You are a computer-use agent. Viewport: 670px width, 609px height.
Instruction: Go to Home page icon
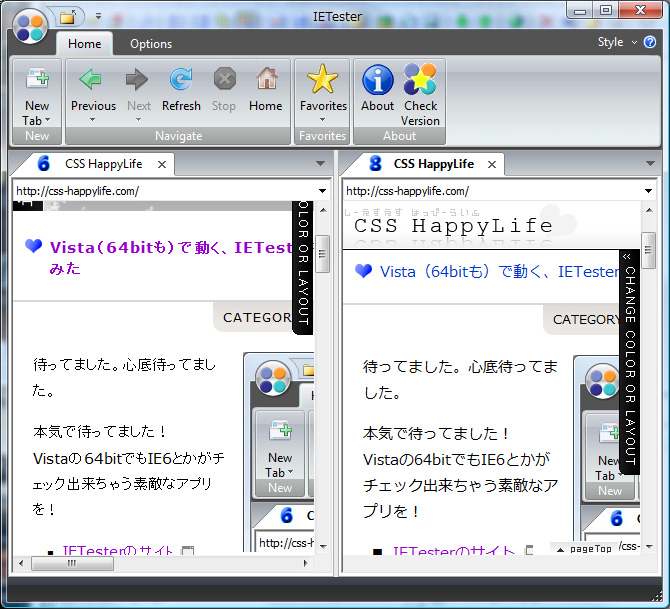click(x=265, y=81)
